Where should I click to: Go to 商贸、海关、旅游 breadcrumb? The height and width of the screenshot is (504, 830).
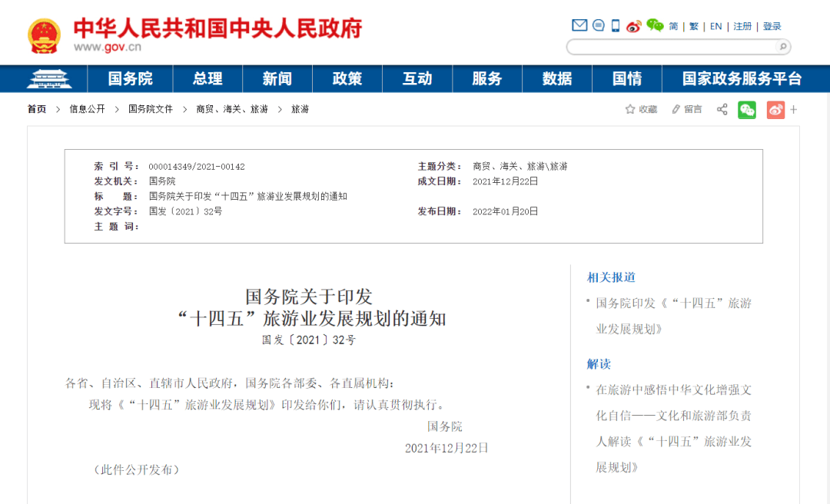(232, 109)
